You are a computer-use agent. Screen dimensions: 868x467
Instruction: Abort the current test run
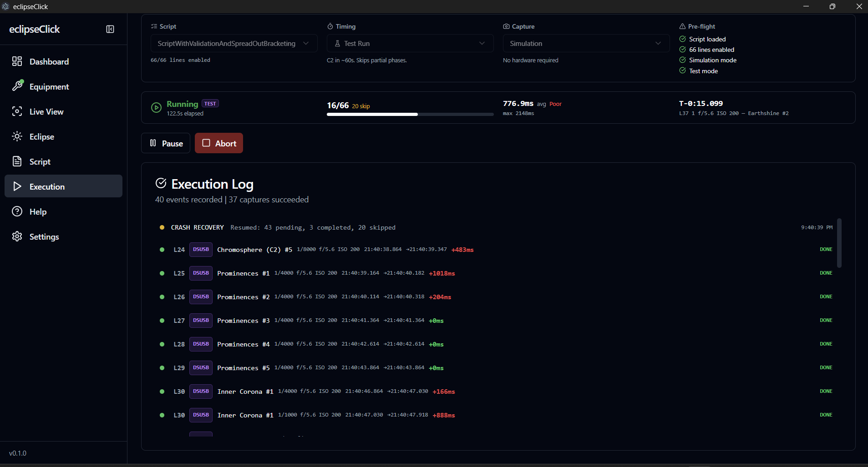218,143
